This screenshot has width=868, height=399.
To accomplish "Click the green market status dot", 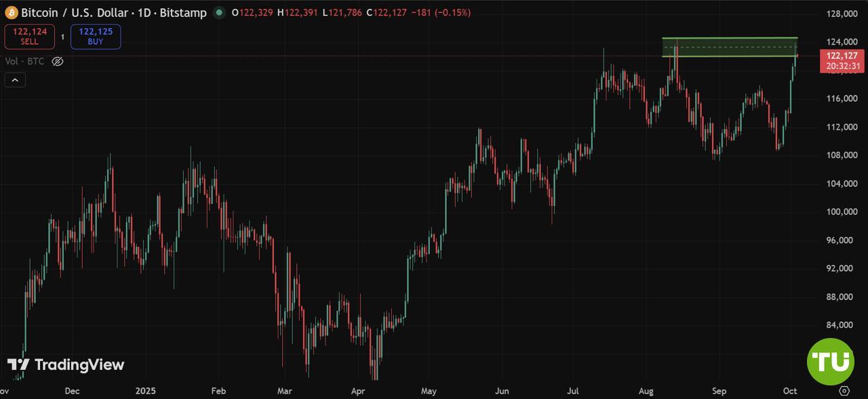I will click(x=218, y=13).
